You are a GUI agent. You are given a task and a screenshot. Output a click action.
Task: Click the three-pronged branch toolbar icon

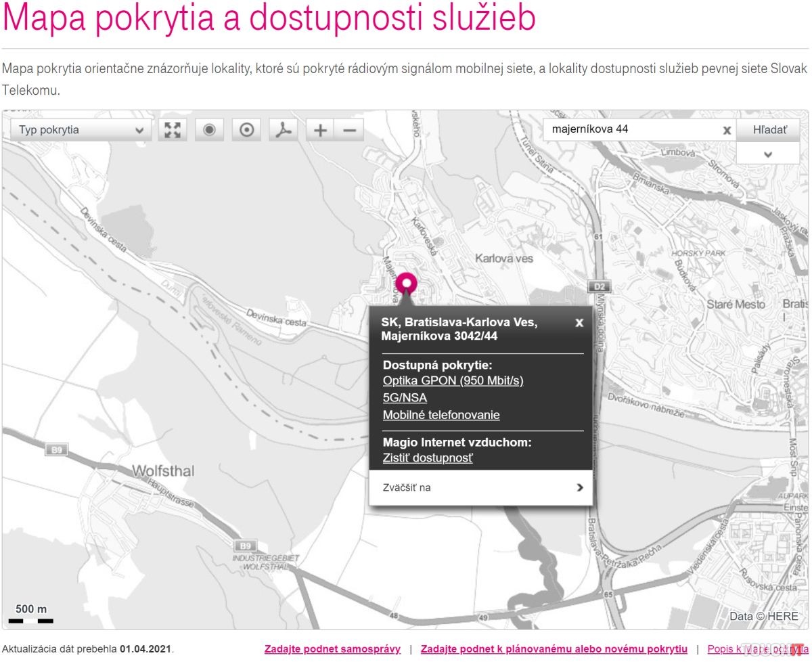[284, 130]
